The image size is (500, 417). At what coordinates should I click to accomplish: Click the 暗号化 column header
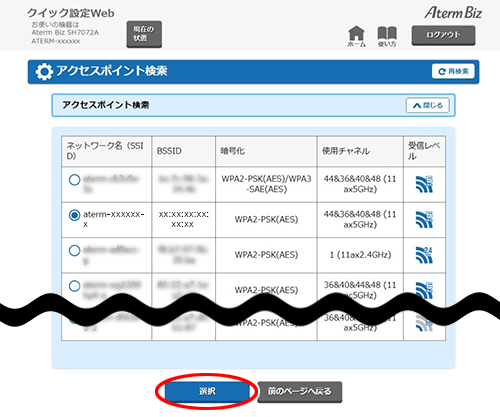[x=266, y=151]
